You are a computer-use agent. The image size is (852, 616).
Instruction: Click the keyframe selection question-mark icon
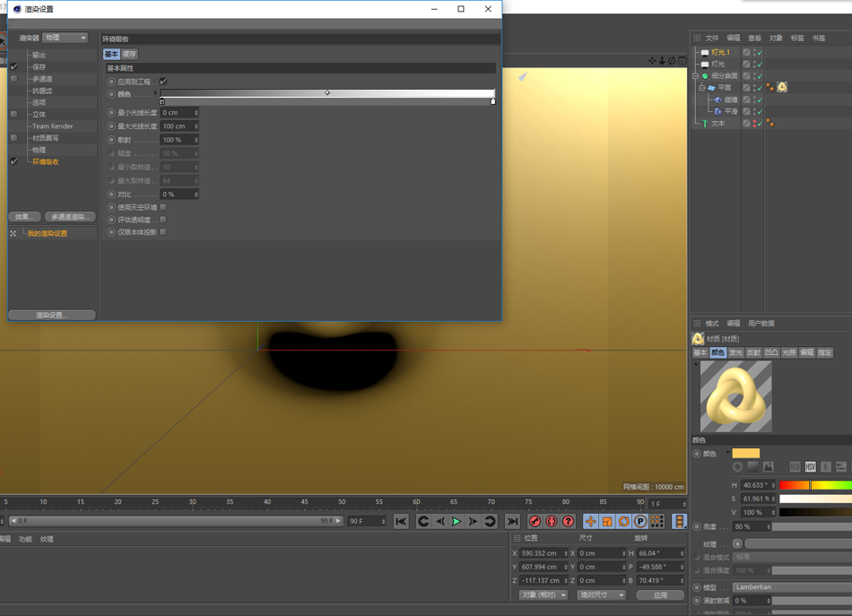click(x=569, y=522)
